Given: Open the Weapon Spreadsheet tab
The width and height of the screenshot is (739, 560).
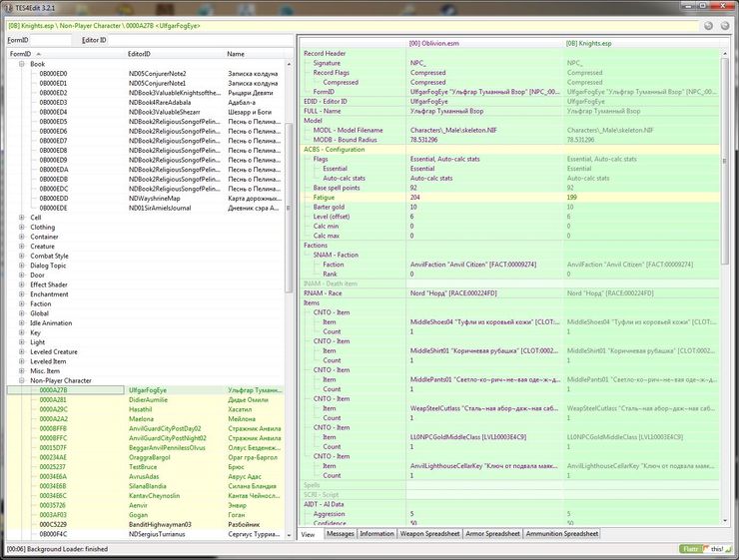Looking at the screenshot, I should pyautogui.click(x=429, y=534).
